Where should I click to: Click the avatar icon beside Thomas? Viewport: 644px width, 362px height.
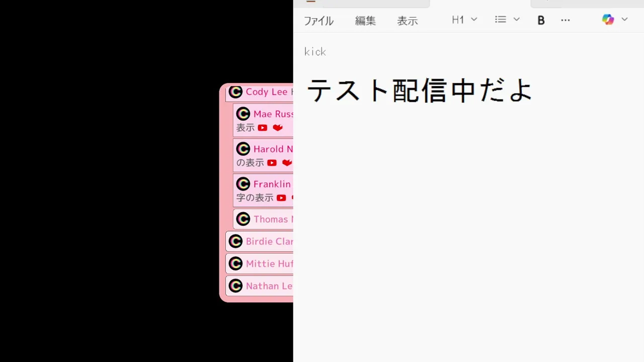pos(243,219)
